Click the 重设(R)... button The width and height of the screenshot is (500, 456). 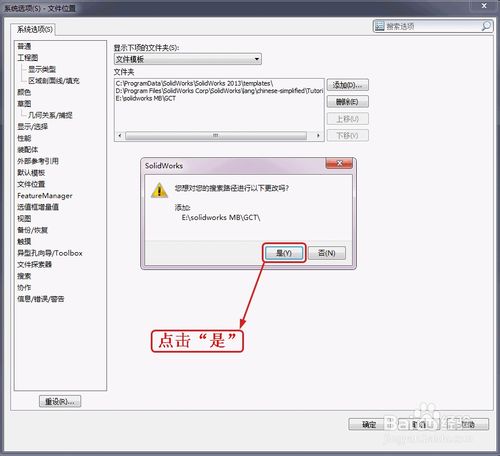(x=60, y=401)
